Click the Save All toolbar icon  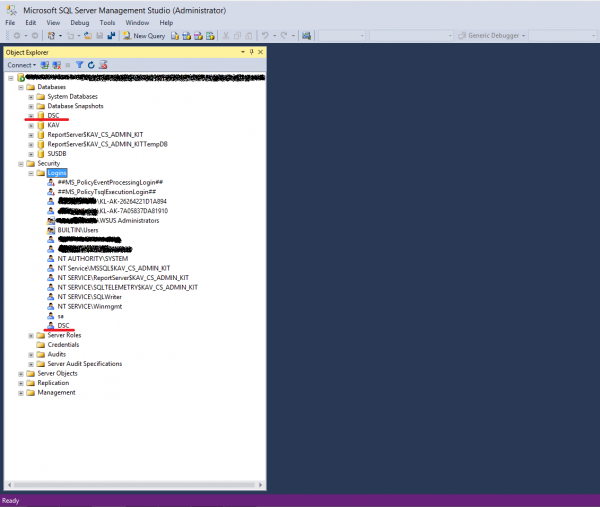[111, 35]
